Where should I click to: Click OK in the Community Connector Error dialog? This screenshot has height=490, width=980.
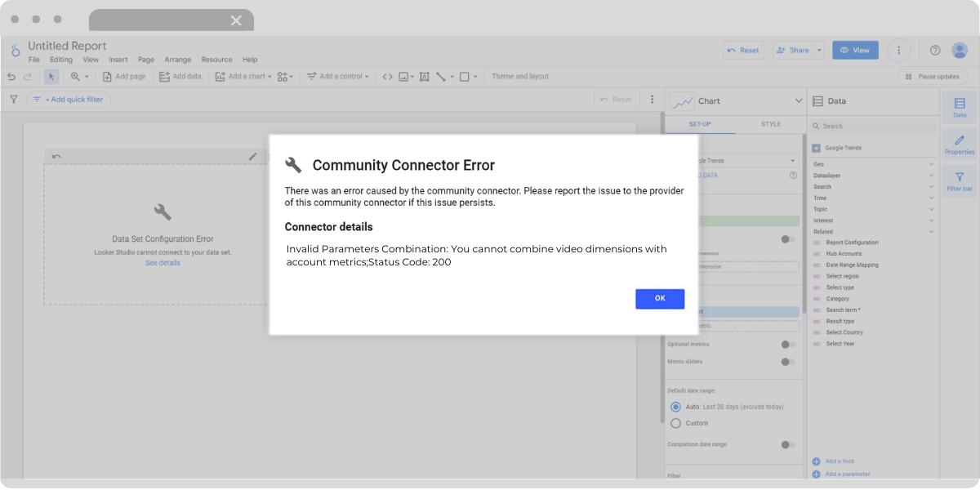click(660, 299)
